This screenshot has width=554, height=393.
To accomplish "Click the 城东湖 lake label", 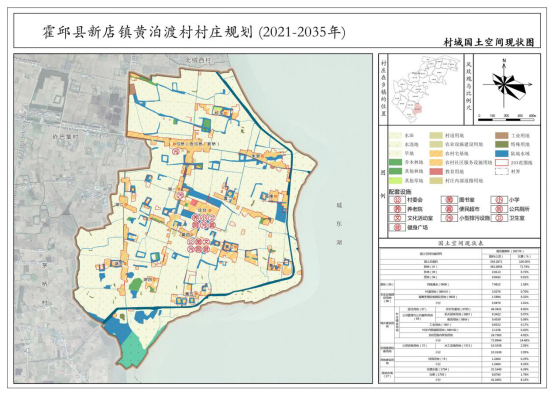I will pos(339,224).
